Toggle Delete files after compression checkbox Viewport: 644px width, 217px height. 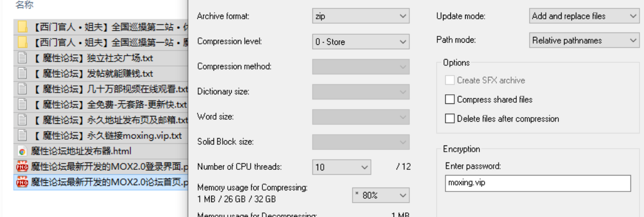tap(450, 119)
